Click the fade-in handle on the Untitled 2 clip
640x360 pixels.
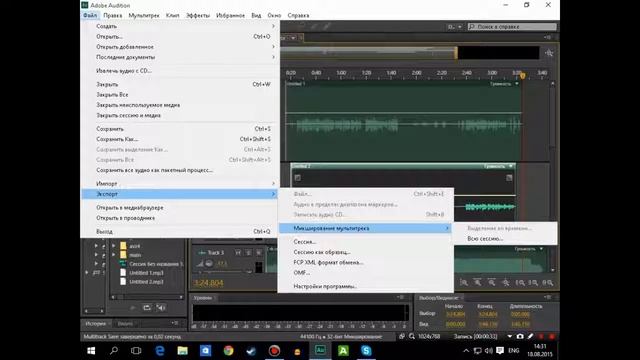coord(298,178)
